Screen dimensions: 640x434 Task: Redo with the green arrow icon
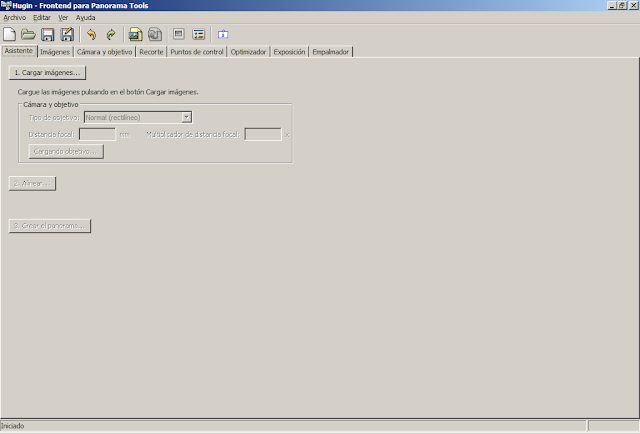tap(111, 34)
